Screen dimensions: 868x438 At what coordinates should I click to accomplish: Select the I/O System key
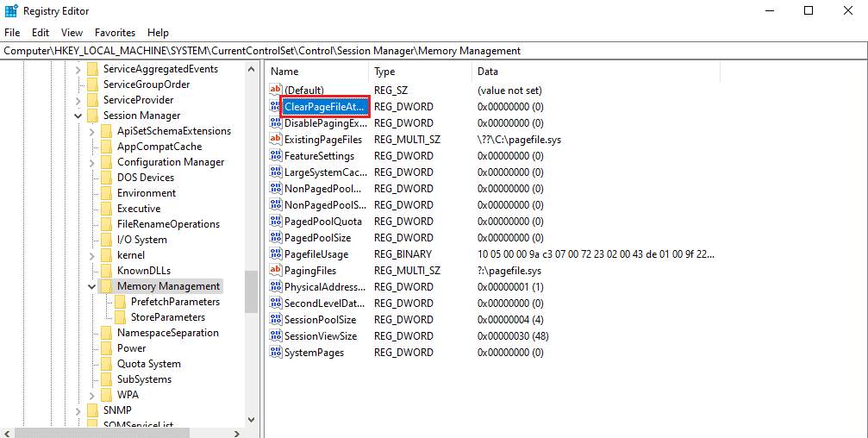click(141, 240)
